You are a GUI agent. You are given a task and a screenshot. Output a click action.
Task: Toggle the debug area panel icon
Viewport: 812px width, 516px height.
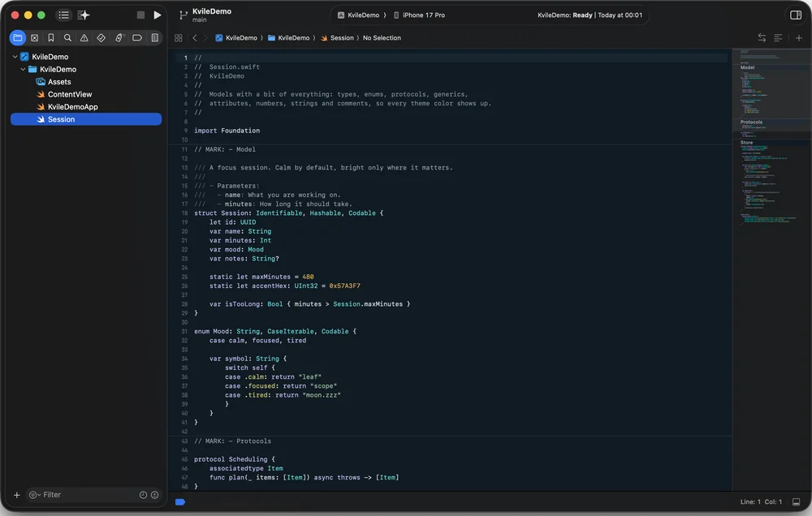(796, 502)
